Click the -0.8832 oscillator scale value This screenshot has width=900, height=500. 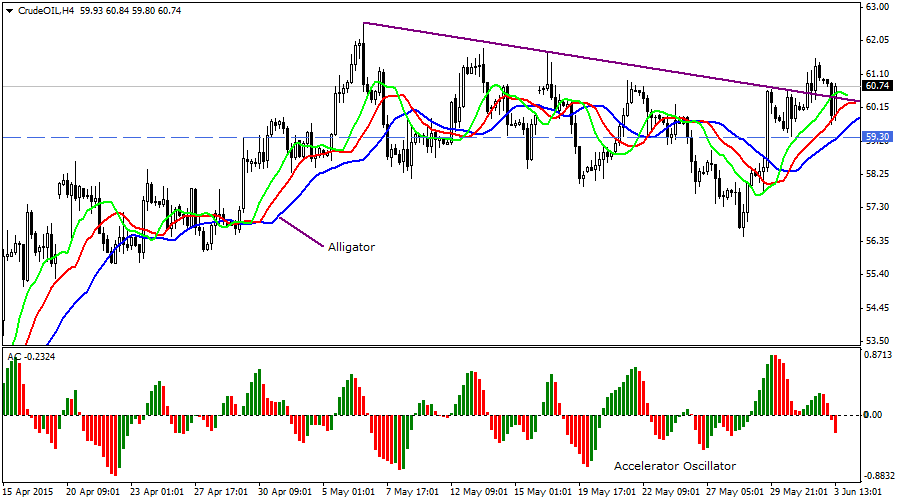tap(877, 476)
